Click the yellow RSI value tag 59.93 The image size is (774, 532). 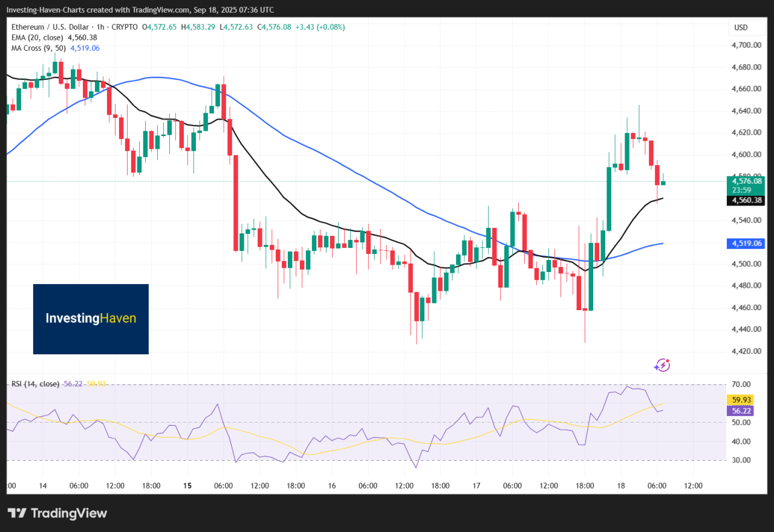click(x=741, y=400)
